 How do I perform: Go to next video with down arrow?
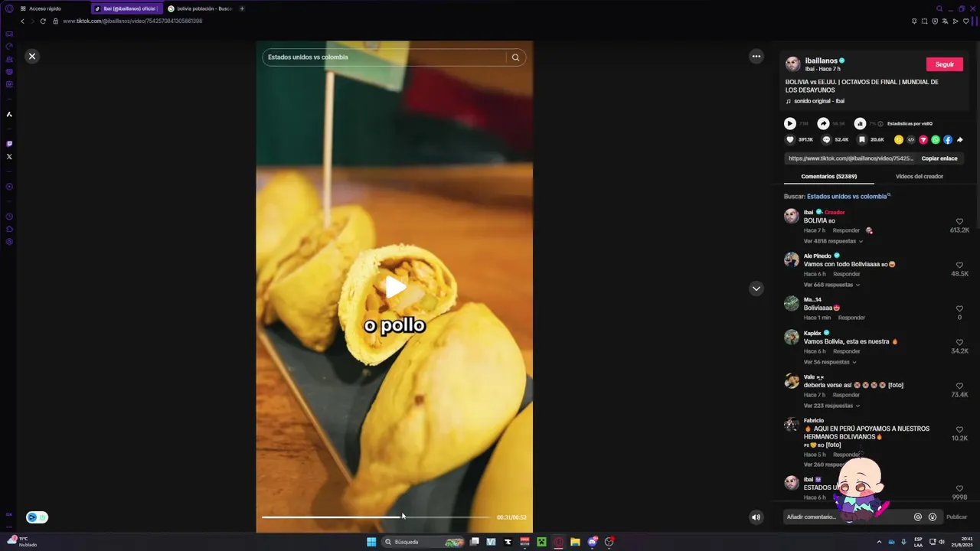[756, 289]
